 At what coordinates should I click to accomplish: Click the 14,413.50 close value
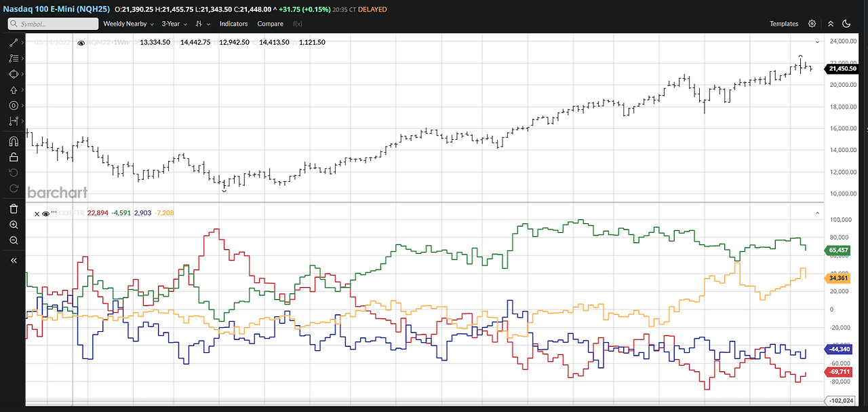pyautogui.click(x=273, y=42)
